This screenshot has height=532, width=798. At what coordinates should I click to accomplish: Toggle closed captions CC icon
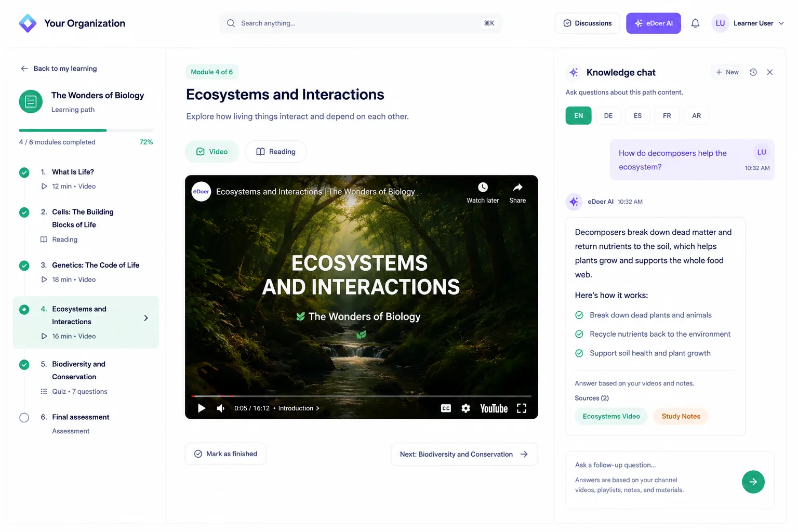(446, 408)
